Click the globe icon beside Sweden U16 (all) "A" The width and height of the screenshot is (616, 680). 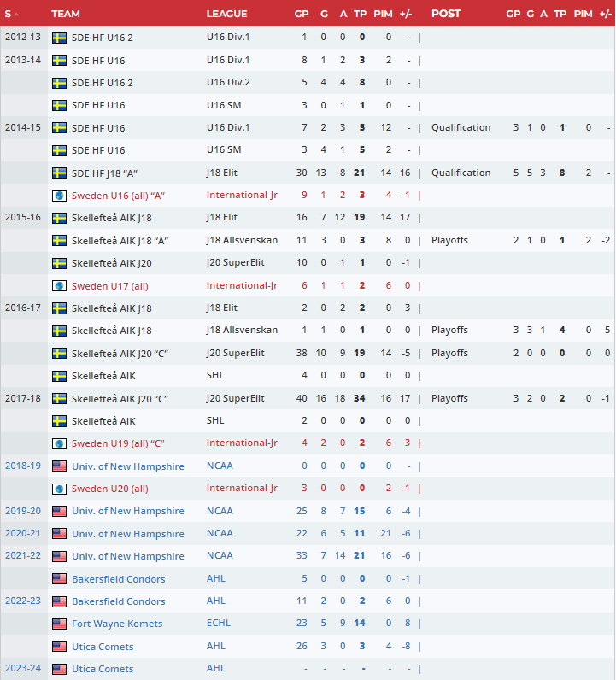pyautogui.click(x=60, y=196)
